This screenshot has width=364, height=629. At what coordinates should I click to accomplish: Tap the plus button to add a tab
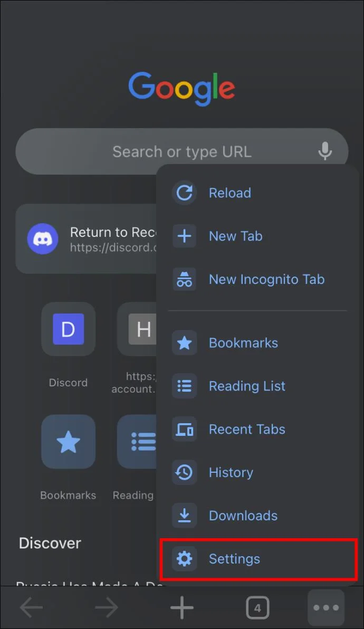point(181,607)
